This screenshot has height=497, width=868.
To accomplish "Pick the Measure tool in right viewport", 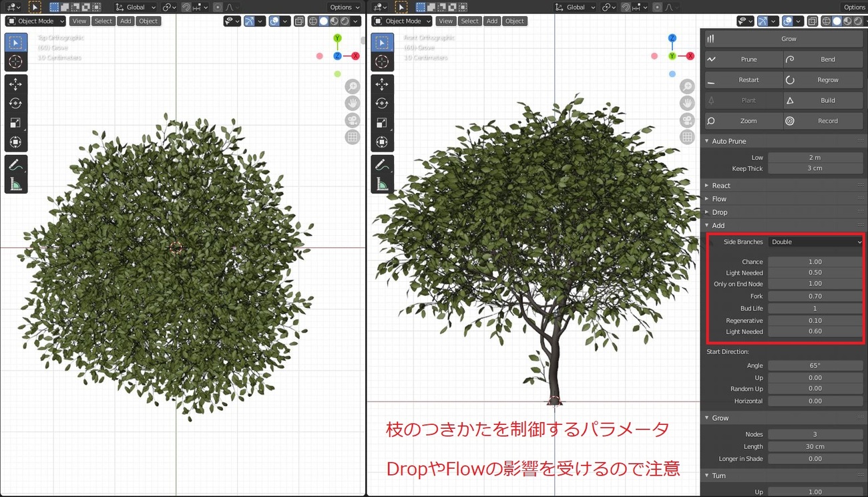I will [382, 184].
